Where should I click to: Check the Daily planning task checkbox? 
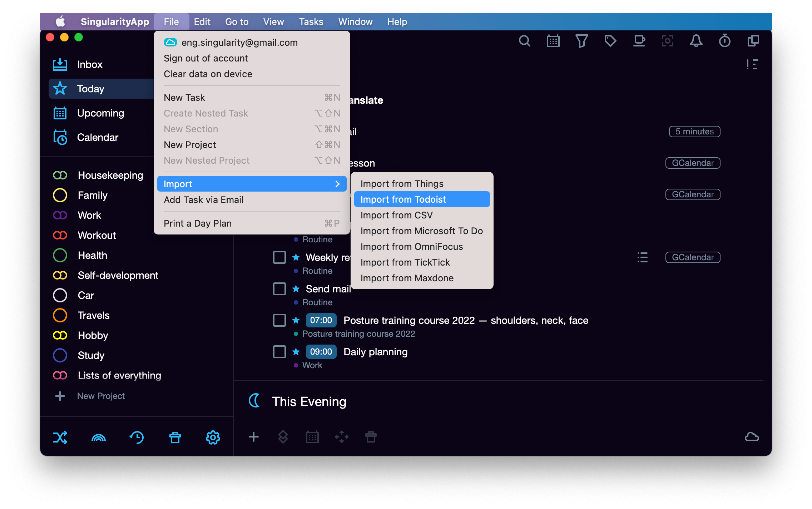coord(279,352)
